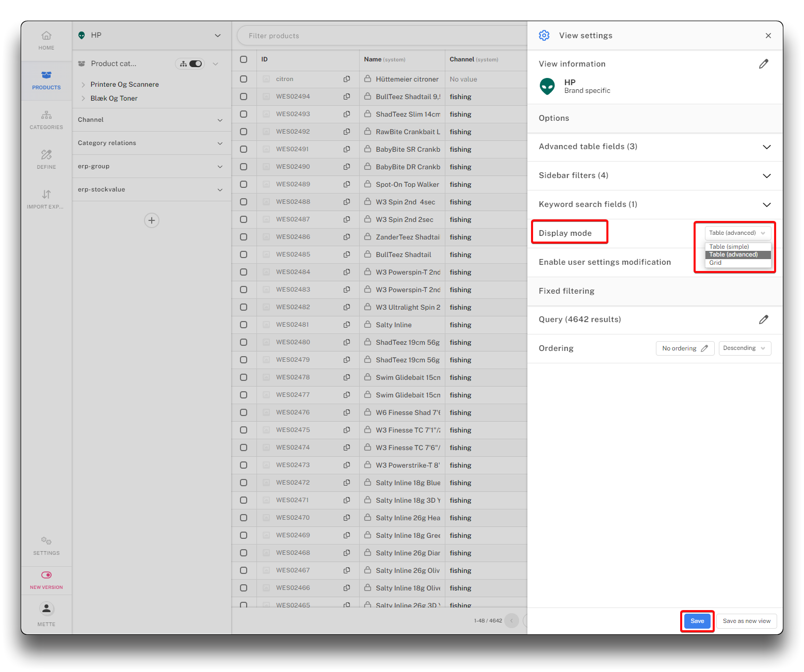The width and height of the screenshot is (804, 672).
Task: Open the Home page from sidebar
Action: point(46,40)
